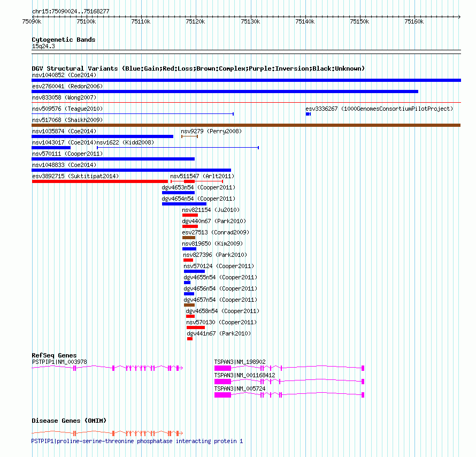Select the dgv4655n54 (Cooper2011) small blue bar
The height and width of the screenshot is (457, 476).
click(187, 283)
